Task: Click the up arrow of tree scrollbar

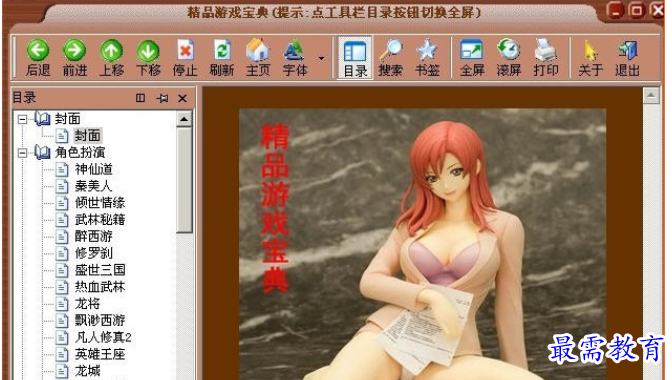Action: (184, 119)
